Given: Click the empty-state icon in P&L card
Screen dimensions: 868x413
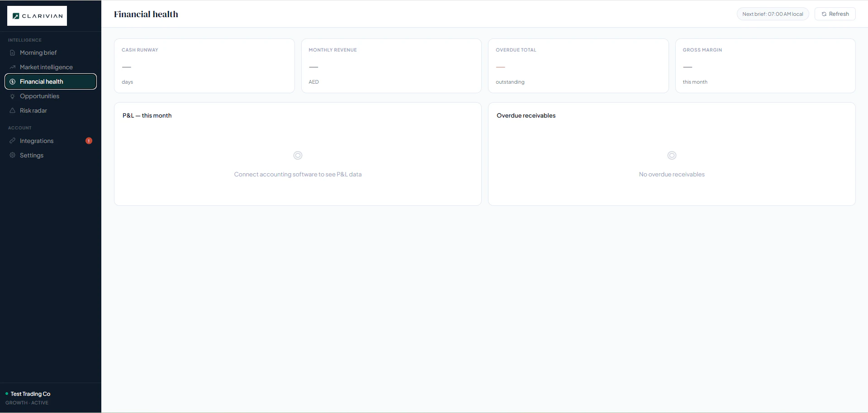Looking at the screenshot, I should pos(298,156).
